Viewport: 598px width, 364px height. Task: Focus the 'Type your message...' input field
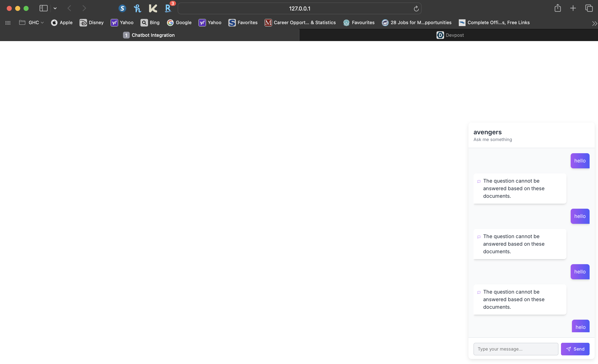point(516,349)
